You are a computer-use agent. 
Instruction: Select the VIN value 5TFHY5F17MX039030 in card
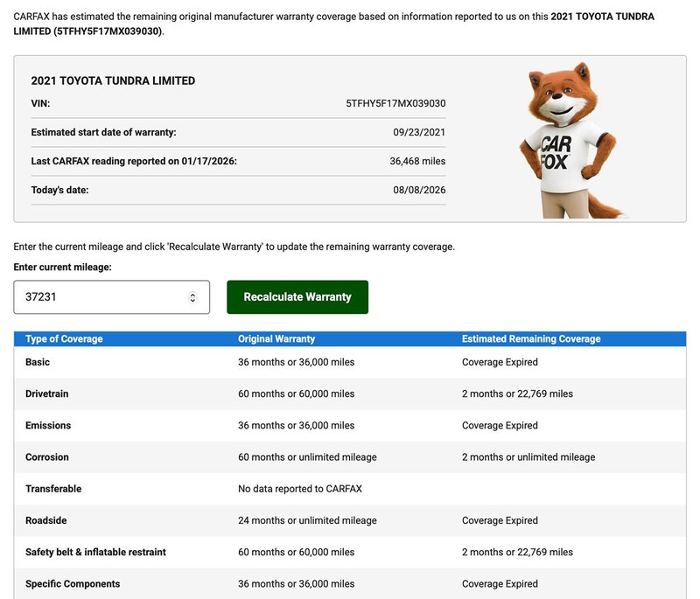point(395,103)
